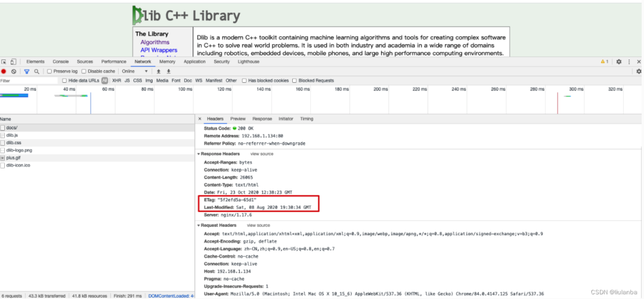Viewport: 644px width, 299px height.
Task: Activate the inspect element picker icon
Action: (x=4, y=62)
